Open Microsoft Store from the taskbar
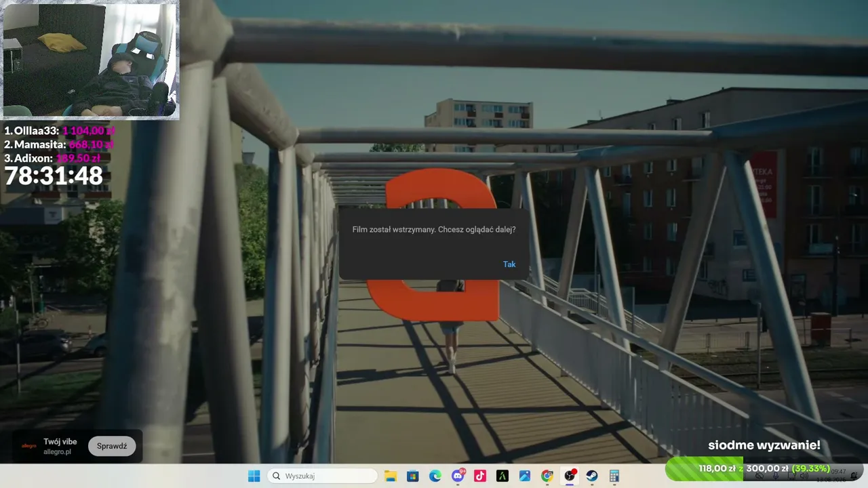This screenshot has height=488, width=868. (412, 476)
